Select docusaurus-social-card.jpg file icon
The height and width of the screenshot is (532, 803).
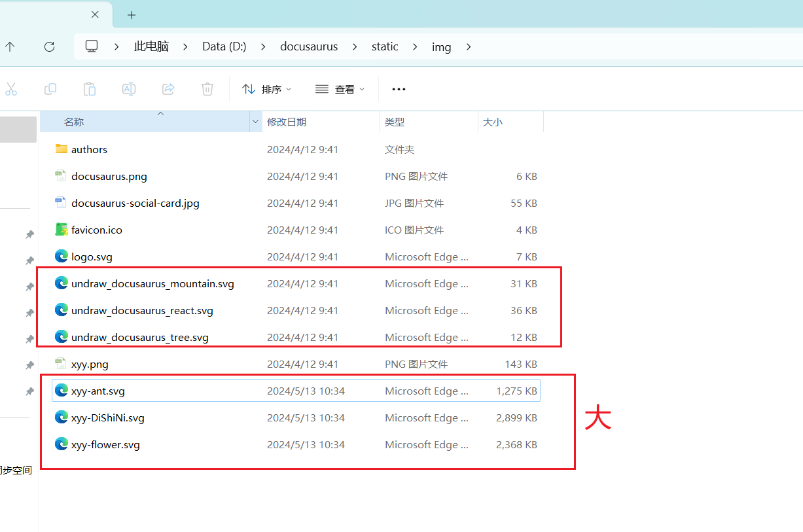pyautogui.click(x=62, y=202)
